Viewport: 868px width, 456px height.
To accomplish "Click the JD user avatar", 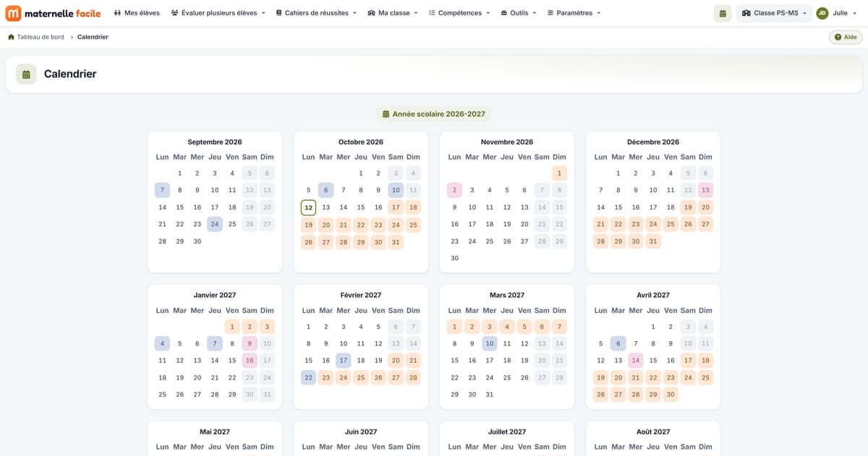I will pyautogui.click(x=822, y=13).
